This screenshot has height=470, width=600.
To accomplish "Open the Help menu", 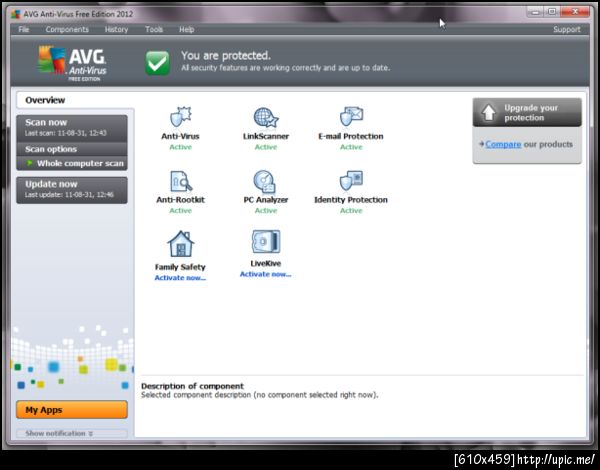I will pos(187,29).
